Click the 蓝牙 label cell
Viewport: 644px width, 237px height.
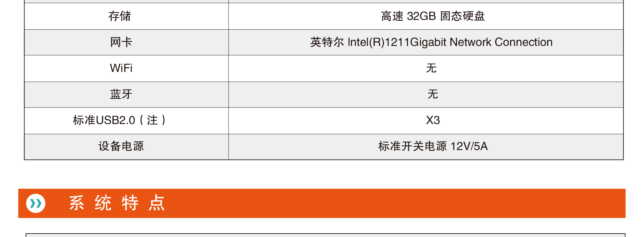[121, 94]
